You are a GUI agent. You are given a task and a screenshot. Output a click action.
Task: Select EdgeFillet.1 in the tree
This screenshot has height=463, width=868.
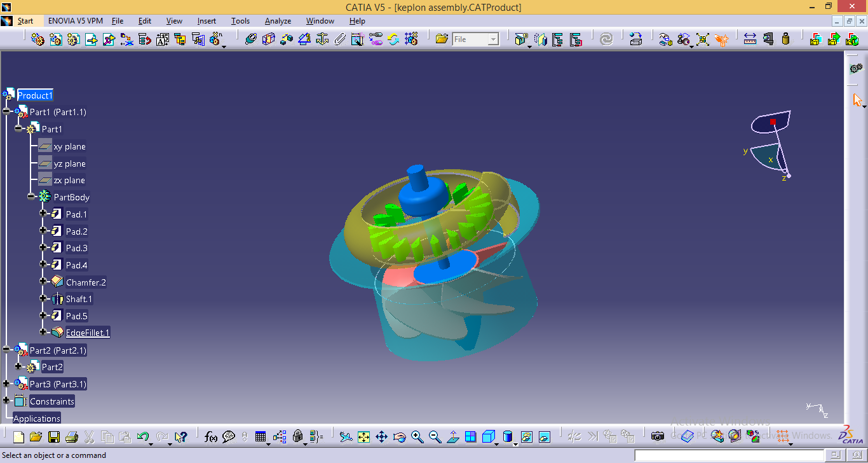pyautogui.click(x=88, y=333)
